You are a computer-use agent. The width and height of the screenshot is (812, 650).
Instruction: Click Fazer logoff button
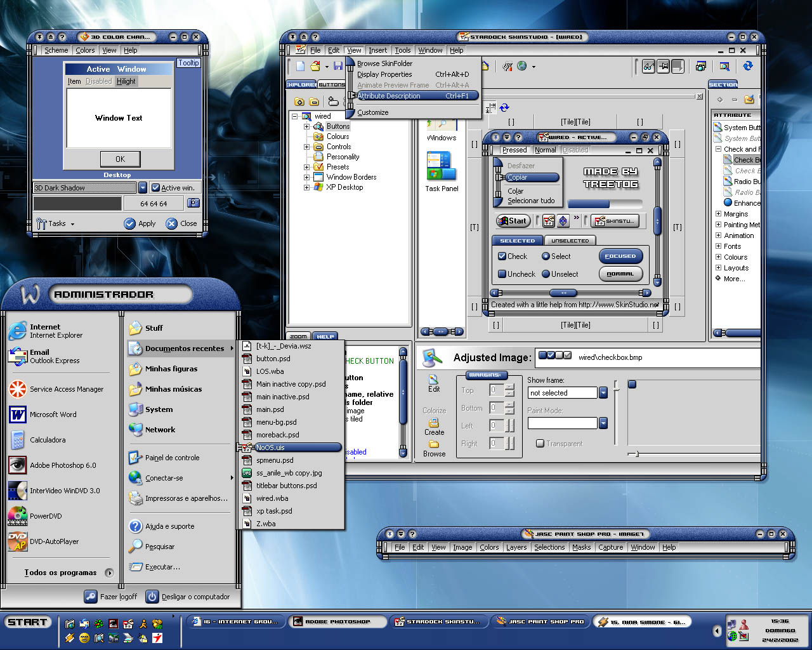pyautogui.click(x=111, y=597)
